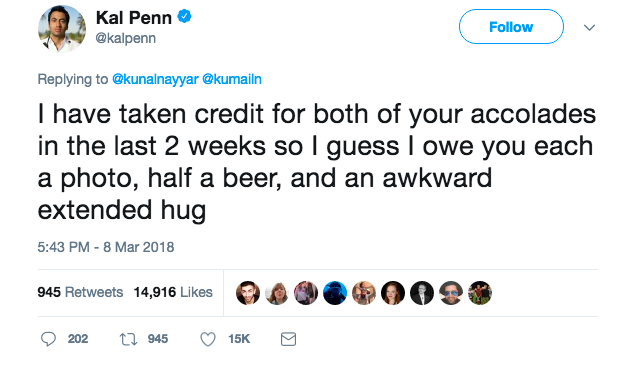Click the envelope direct message icon
Viewport: 633px width, 376px height.
point(288,339)
